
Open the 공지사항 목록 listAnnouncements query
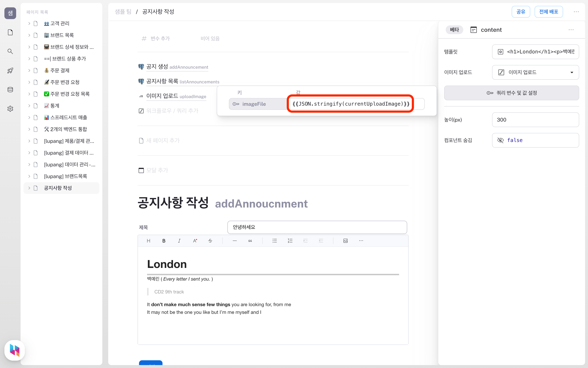182,81
